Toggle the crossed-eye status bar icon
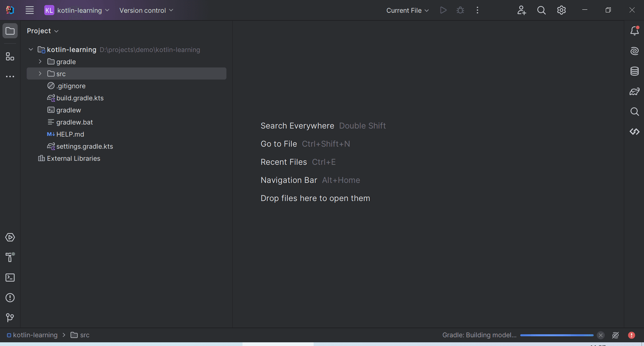Viewport: 644px width, 346px height. (615, 335)
